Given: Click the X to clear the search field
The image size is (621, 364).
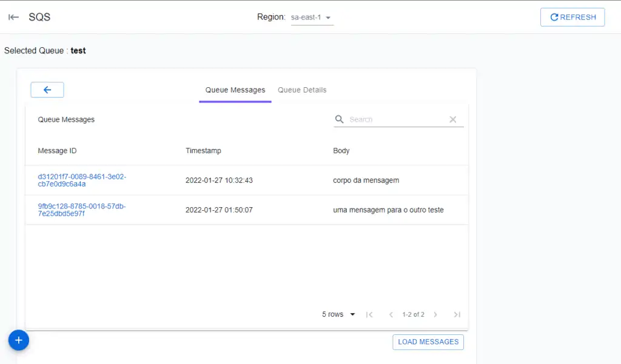Looking at the screenshot, I should [453, 119].
